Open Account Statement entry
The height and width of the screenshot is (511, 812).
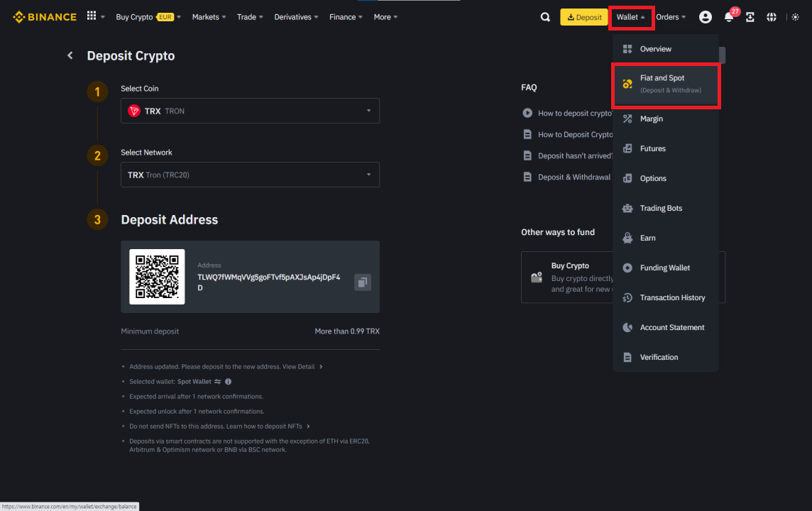point(666,327)
